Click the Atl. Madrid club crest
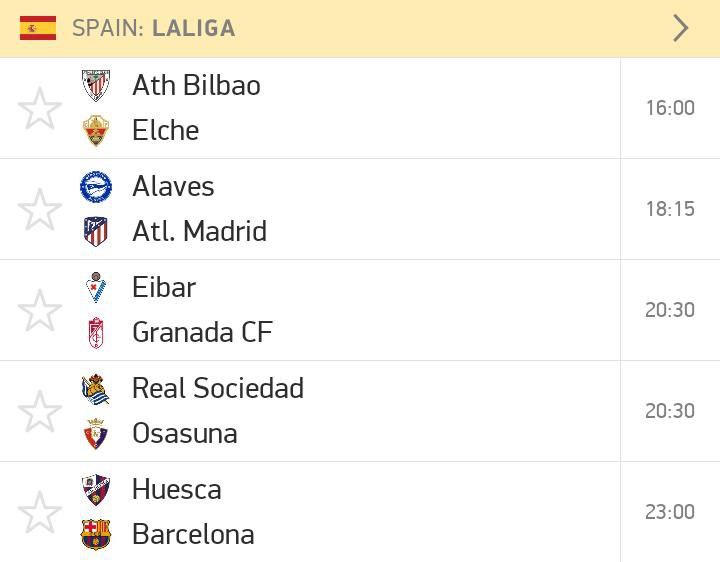The height and width of the screenshot is (562, 720). [x=96, y=231]
